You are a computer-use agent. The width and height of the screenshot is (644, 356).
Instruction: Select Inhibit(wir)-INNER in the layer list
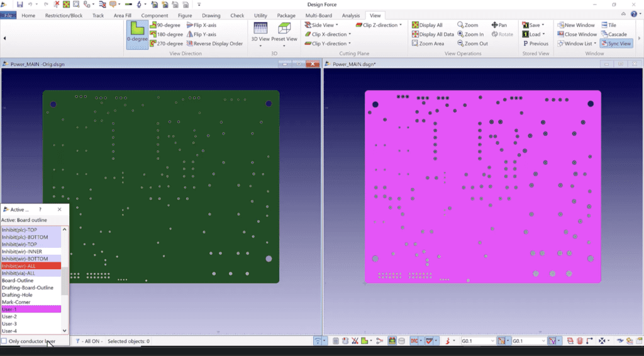point(31,252)
